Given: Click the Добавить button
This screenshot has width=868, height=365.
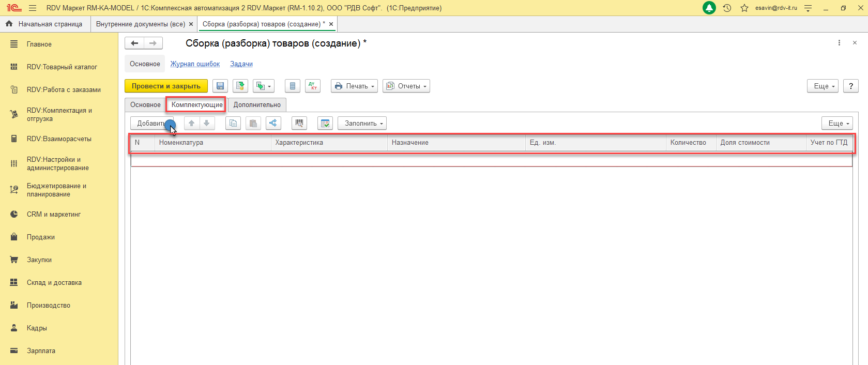Looking at the screenshot, I should point(151,123).
